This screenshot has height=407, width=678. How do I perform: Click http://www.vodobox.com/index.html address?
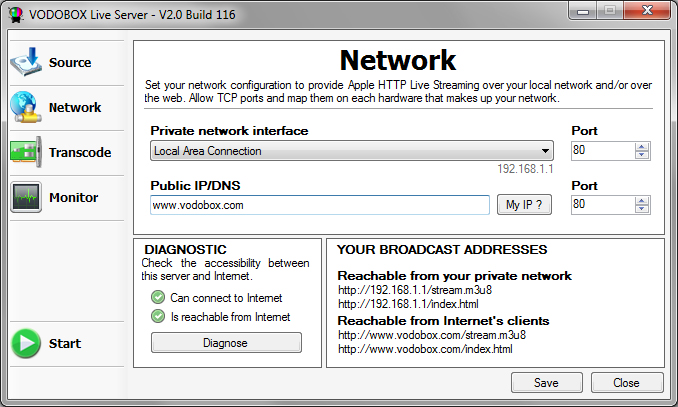tap(425, 349)
